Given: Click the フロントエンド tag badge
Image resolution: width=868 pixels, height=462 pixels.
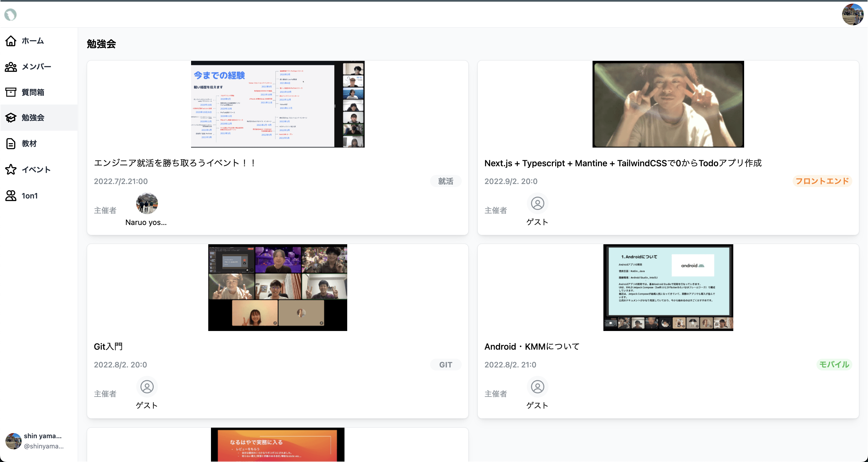Looking at the screenshot, I should (x=822, y=181).
